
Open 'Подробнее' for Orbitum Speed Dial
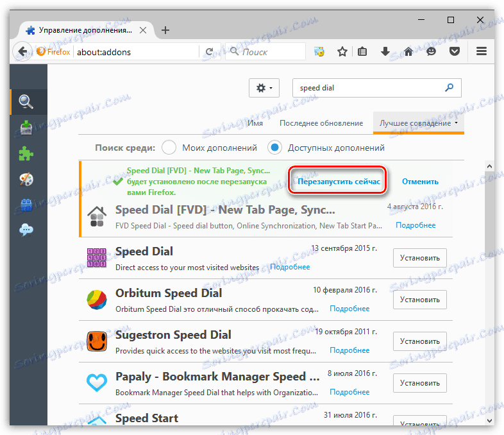(x=349, y=309)
